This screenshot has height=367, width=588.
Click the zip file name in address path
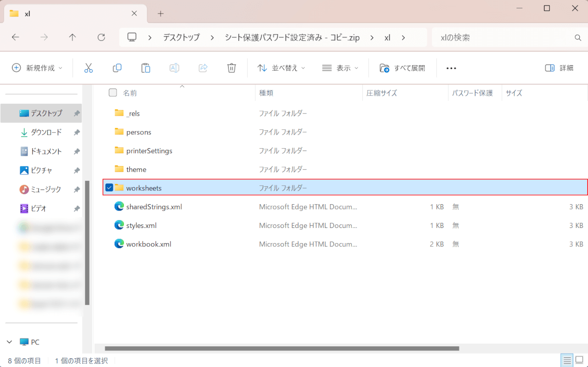[x=292, y=38]
